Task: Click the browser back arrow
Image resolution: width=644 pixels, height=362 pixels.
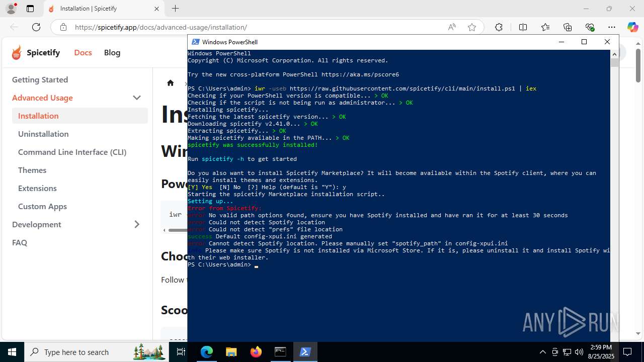Action: 14,27
